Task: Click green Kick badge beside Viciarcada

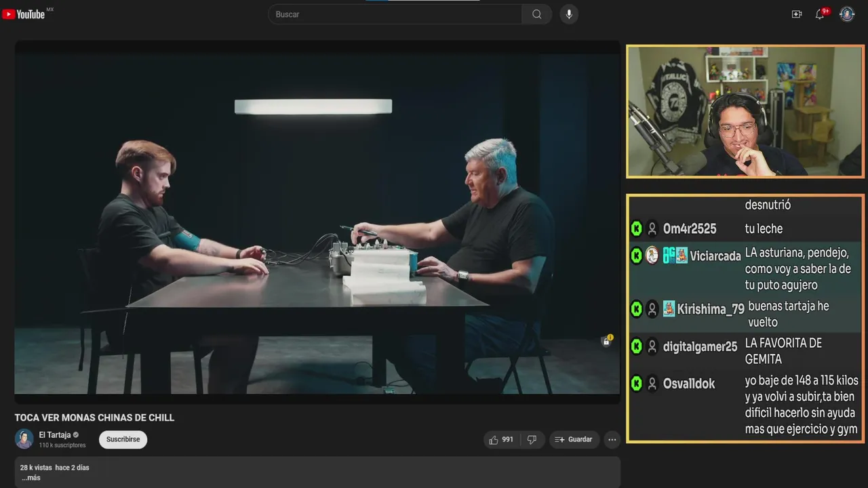Action: pyautogui.click(x=636, y=256)
